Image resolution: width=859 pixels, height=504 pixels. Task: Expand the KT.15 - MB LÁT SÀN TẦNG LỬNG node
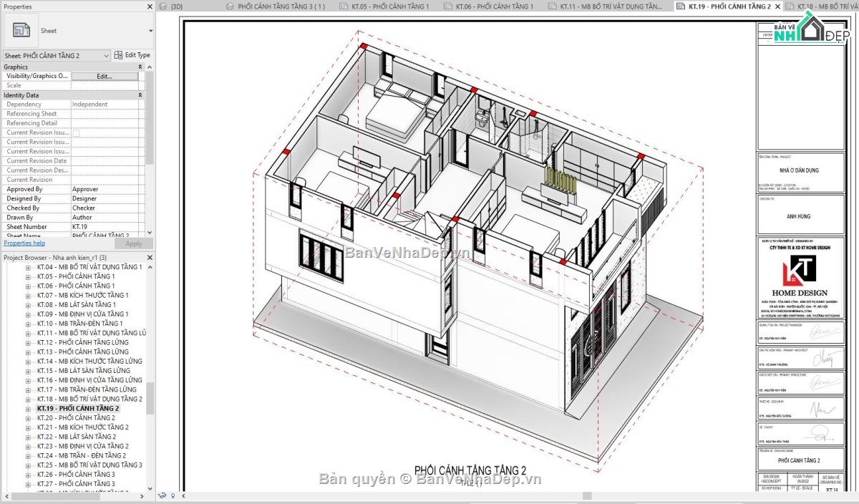pos(29,371)
